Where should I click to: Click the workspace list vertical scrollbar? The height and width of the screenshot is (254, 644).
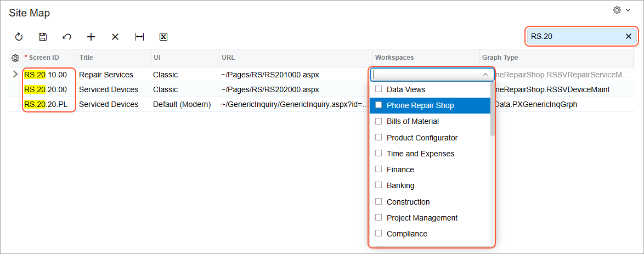(x=493, y=165)
